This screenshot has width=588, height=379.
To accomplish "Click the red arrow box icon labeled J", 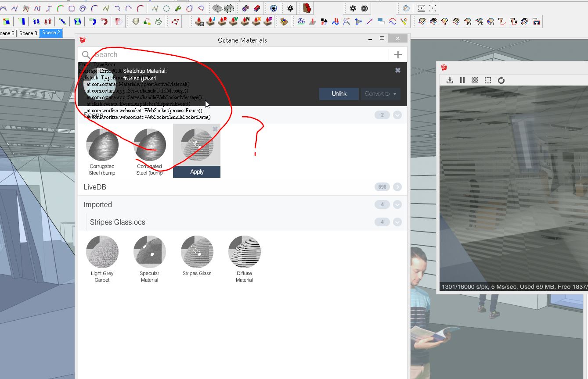I will click(x=211, y=21).
